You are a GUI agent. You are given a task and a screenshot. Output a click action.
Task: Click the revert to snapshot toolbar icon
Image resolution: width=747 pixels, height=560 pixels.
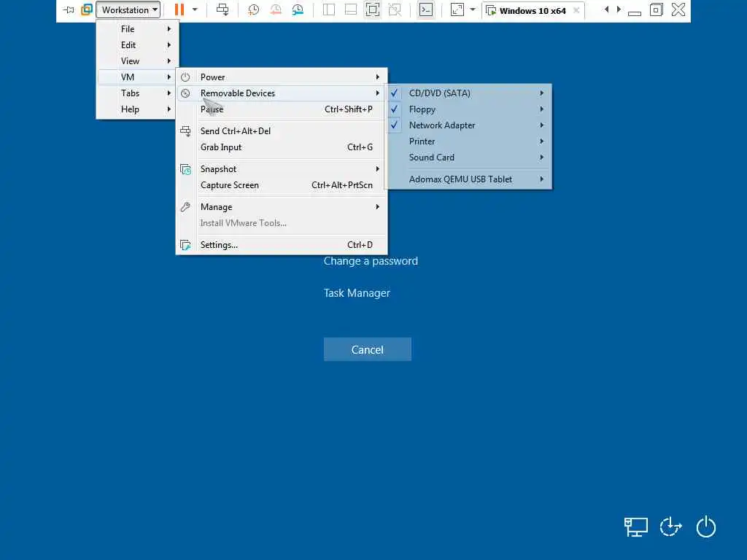(275, 9)
